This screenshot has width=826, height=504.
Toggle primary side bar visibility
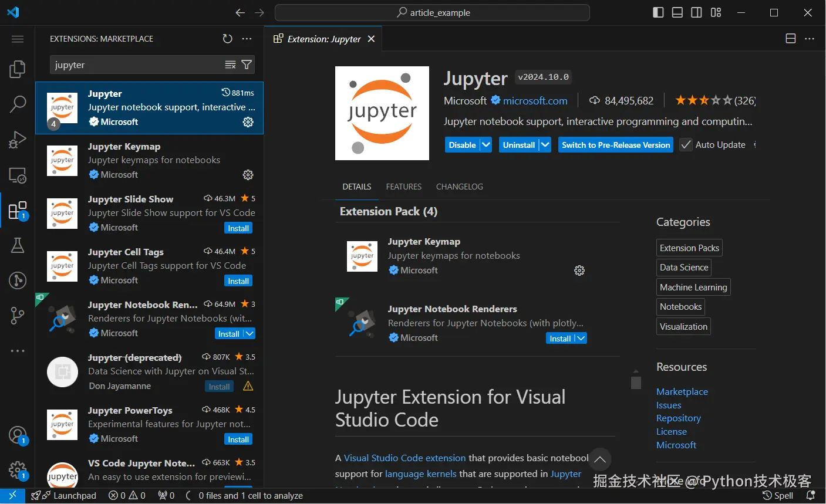pos(658,12)
